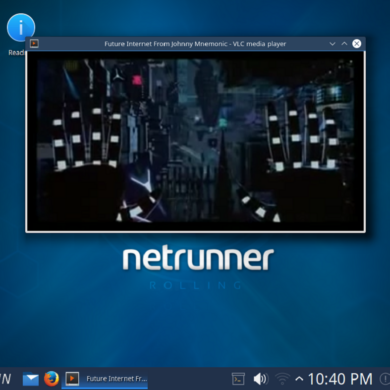Click the application launcher at the panel's left end
The image size is (390, 390).
point(5,379)
